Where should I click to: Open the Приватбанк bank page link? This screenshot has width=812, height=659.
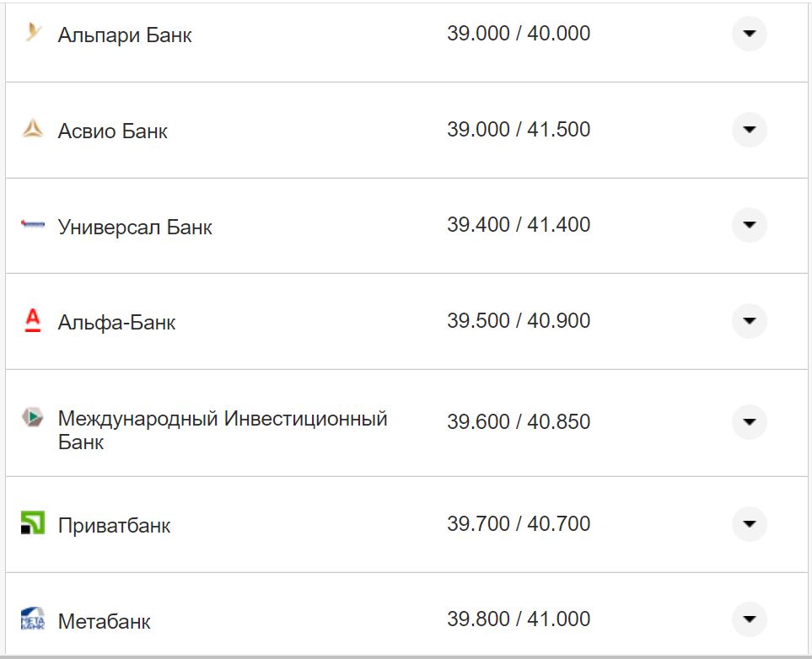(114, 524)
